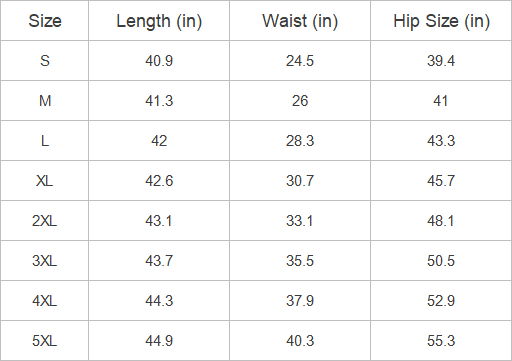Click the Hip Size (in) column header

tap(441, 21)
